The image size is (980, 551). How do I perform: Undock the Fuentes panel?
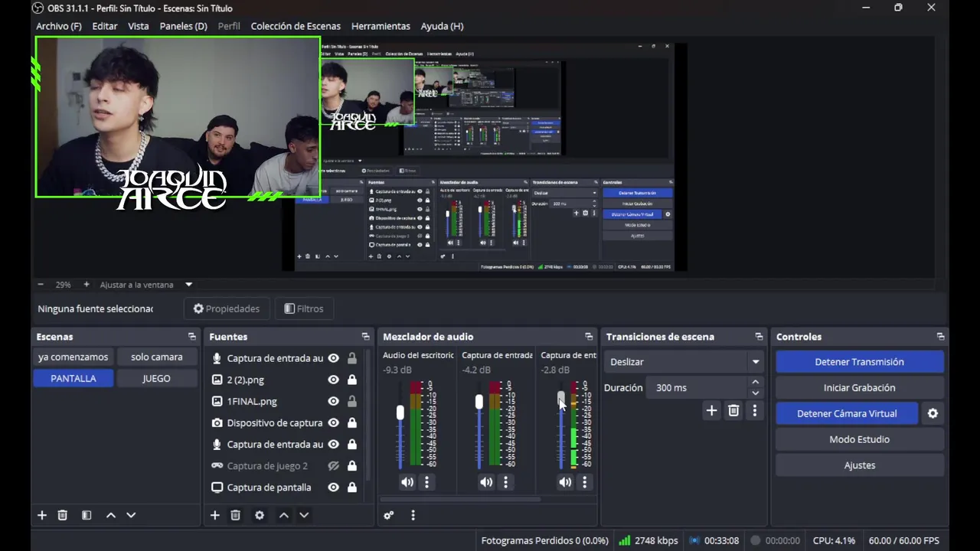click(365, 337)
